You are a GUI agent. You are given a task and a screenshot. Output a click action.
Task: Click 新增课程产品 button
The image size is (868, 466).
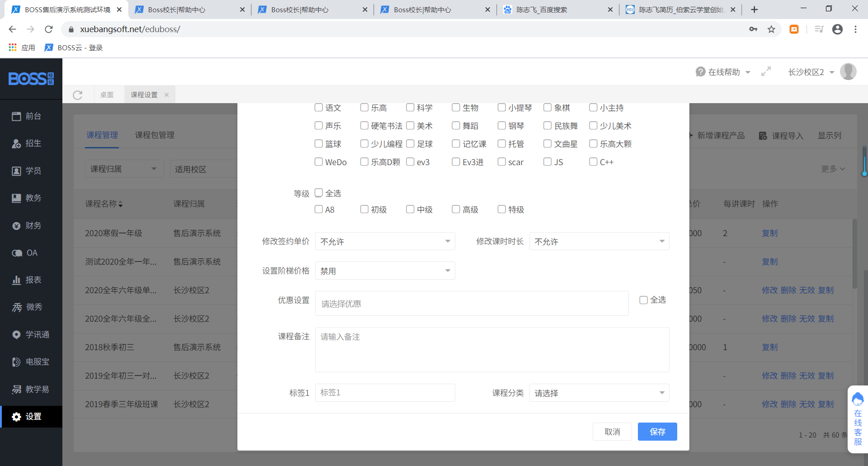pos(717,135)
